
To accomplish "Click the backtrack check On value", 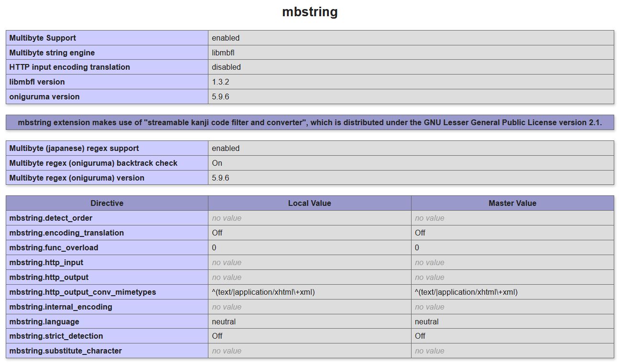I will (x=217, y=163).
